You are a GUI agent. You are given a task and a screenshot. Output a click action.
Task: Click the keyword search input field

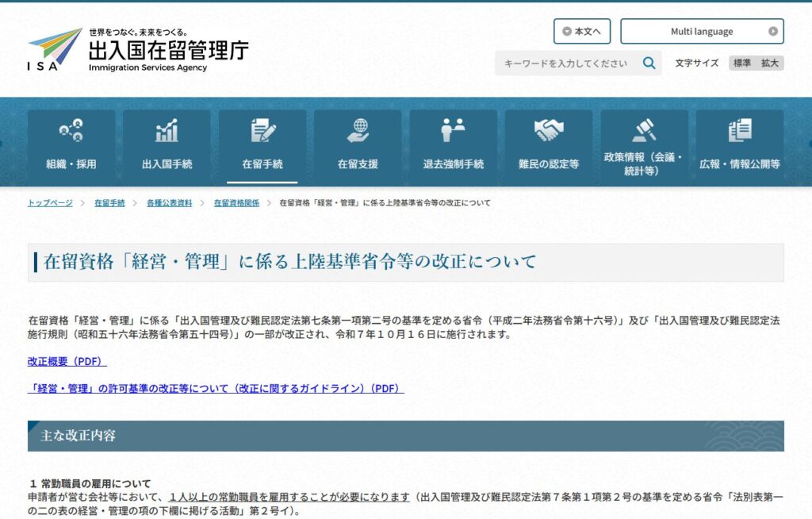click(566, 63)
